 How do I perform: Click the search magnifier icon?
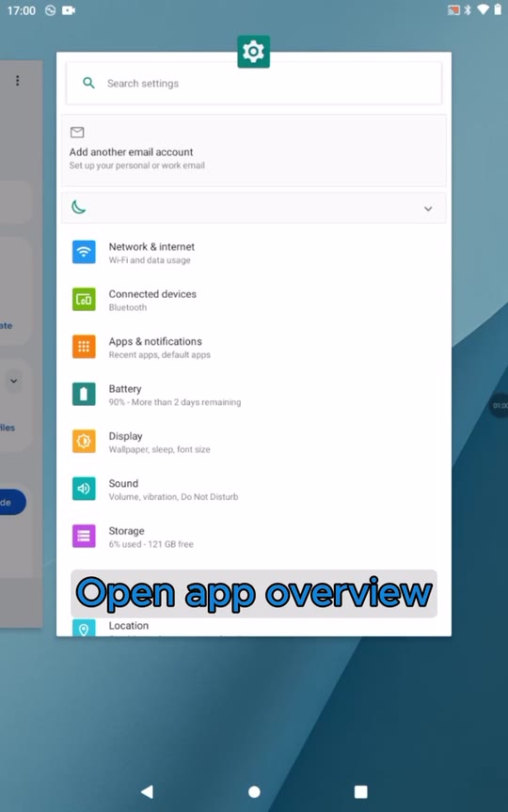click(88, 83)
